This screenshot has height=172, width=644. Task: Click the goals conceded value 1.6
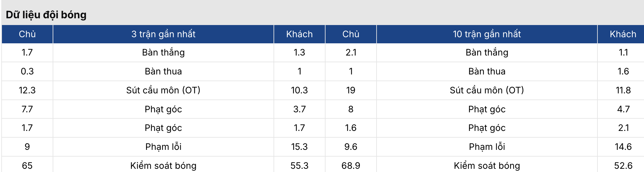pos(623,71)
